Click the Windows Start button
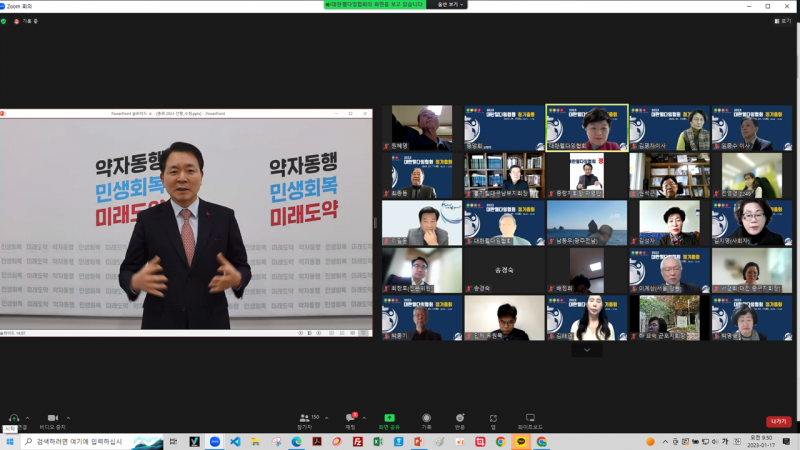The height and width of the screenshot is (450, 800). tap(10, 441)
